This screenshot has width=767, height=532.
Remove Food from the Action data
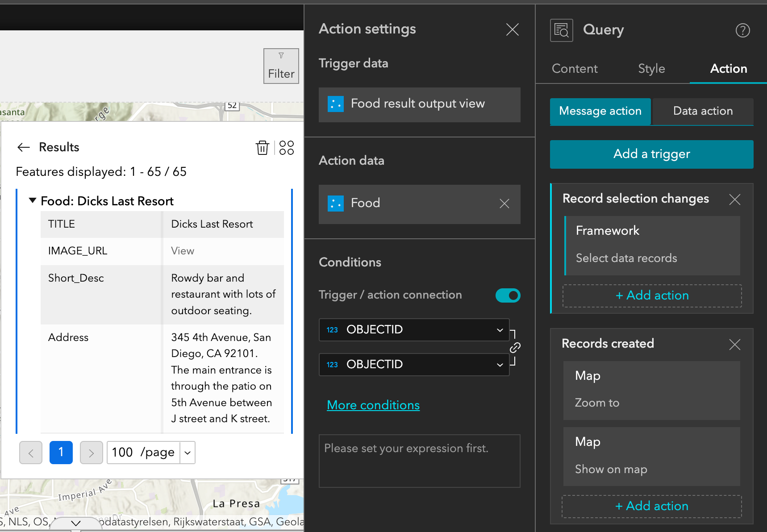(504, 204)
